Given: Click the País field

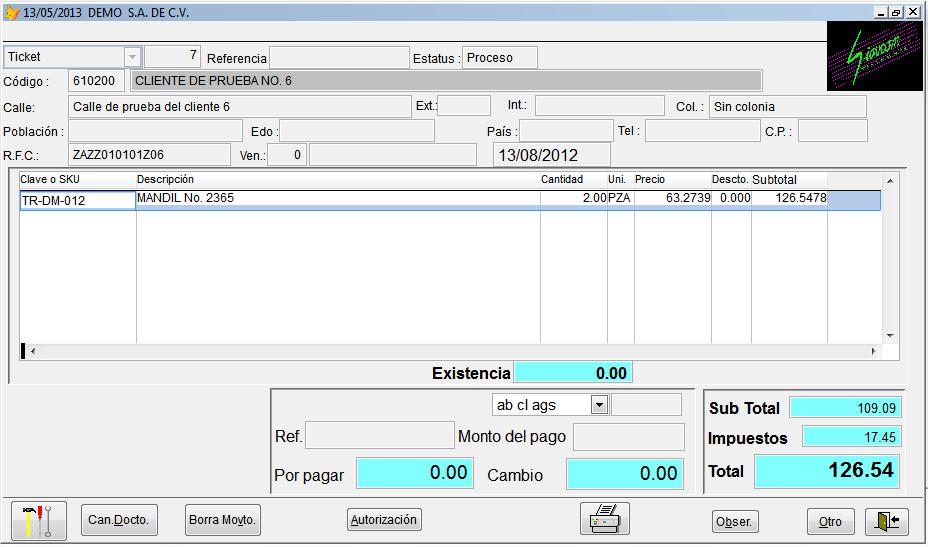Looking at the screenshot, I should click(x=566, y=131).
